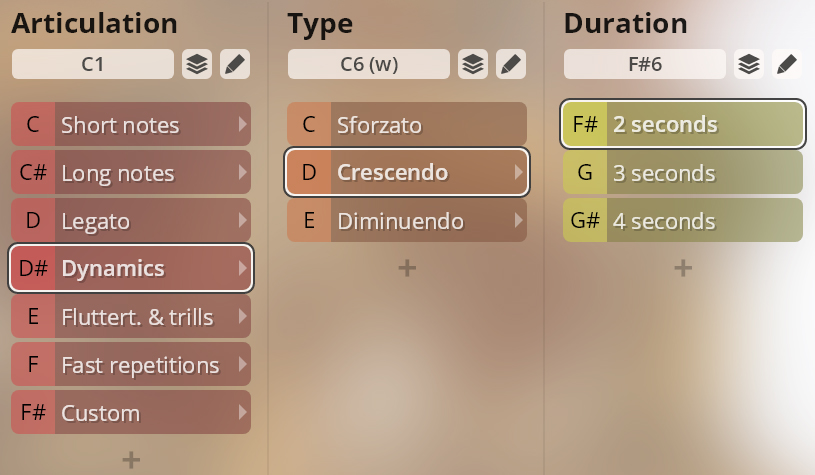Screen dimensions: 815x475
Task: Click the layers icon in Duration column
Action: pos(749,65)
